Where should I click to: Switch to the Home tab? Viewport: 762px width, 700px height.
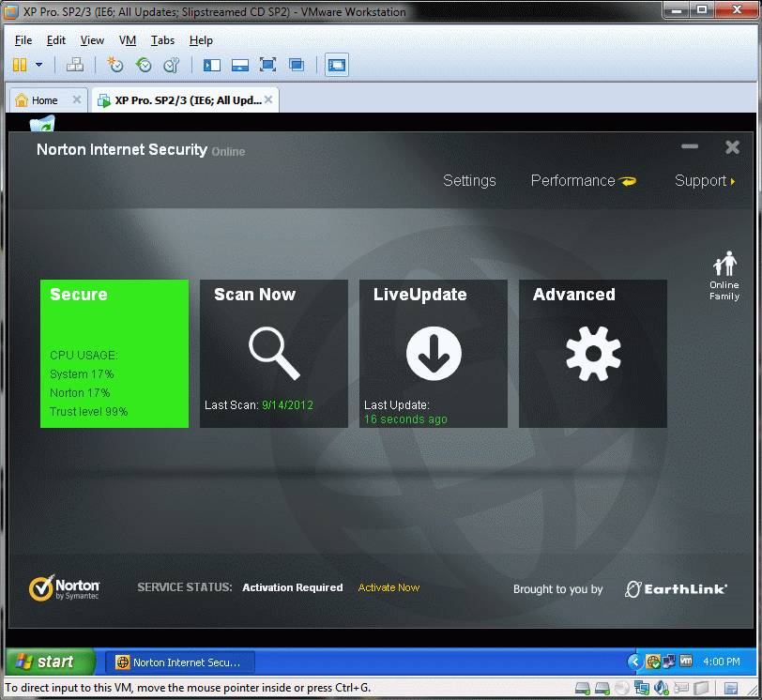44,100
